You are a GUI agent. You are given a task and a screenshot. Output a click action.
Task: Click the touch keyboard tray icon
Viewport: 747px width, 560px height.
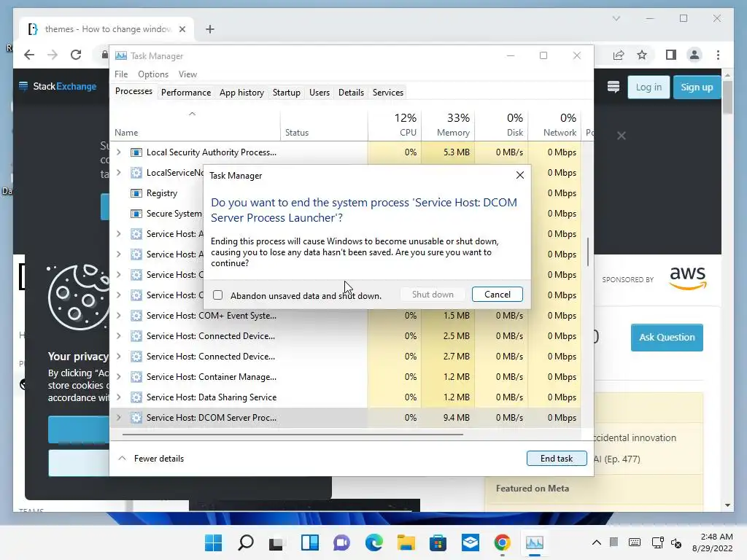click(x=635, y=542)
